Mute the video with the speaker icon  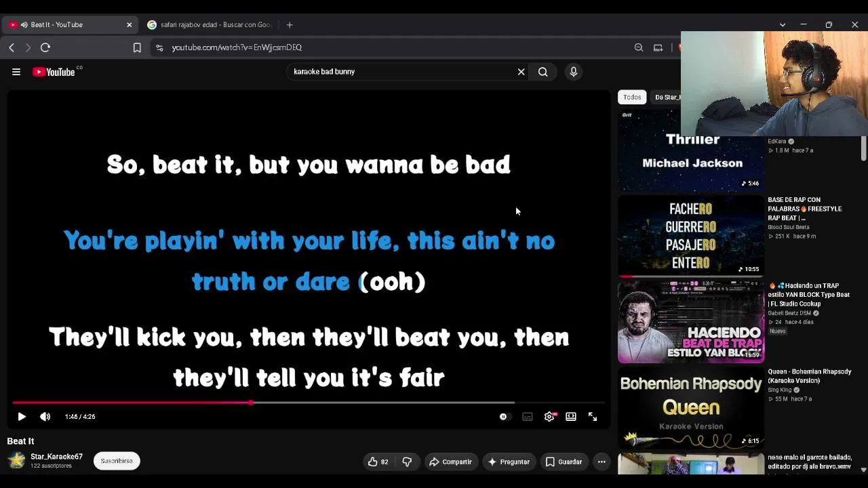[45, 417]
